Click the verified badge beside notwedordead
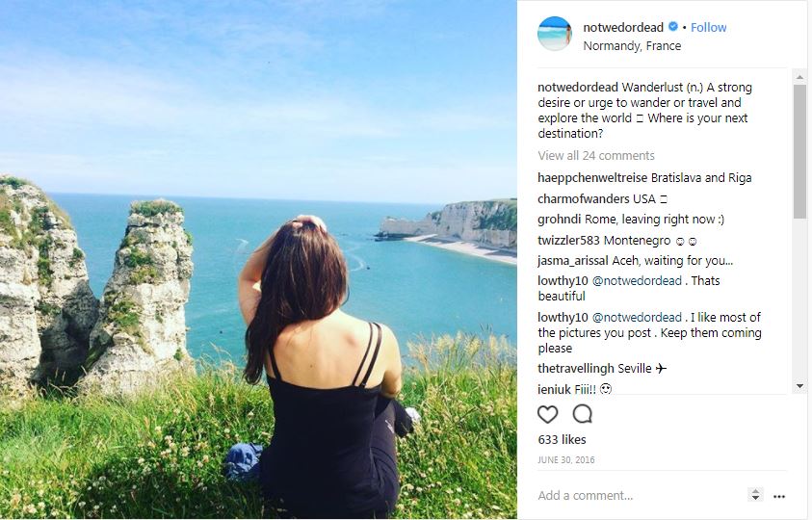The height and width of the screenshot is (520, 812). (673, 28)
